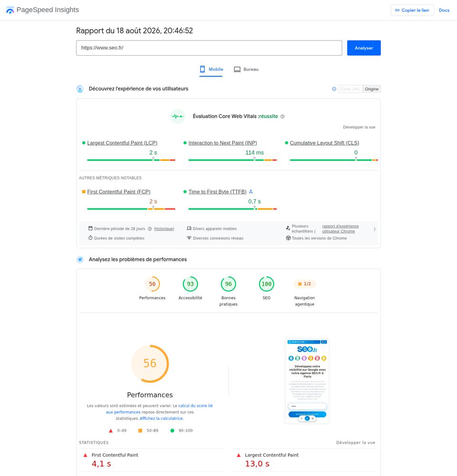Select the Origine toggle option

point(372,89)
